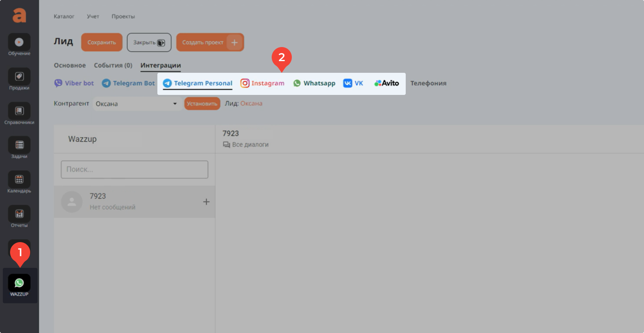The width and height of the screenshot is (644, 333).
Task: Open the Задачи sidebar section
Action: point(19,148)
